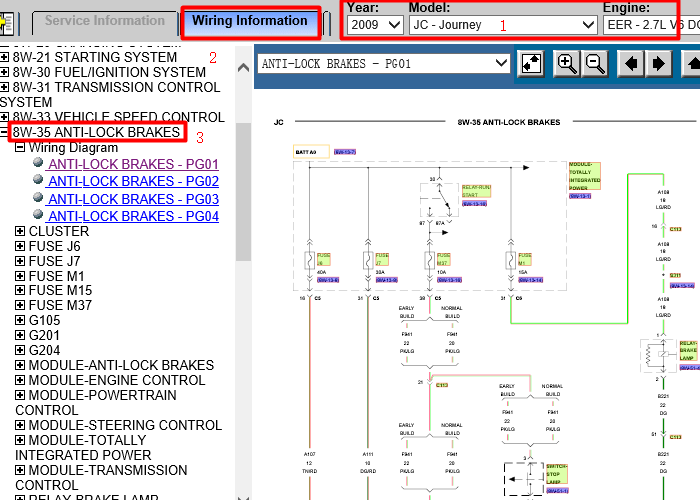Viewport: 700px width, 500px height.
Task: Expand the G105 ground node
Action: click(x=20, y=320)
